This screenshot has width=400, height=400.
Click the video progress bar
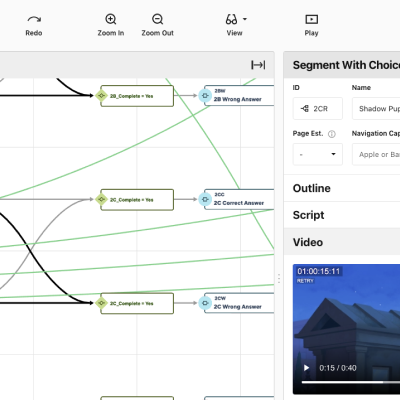coord(351,382)
